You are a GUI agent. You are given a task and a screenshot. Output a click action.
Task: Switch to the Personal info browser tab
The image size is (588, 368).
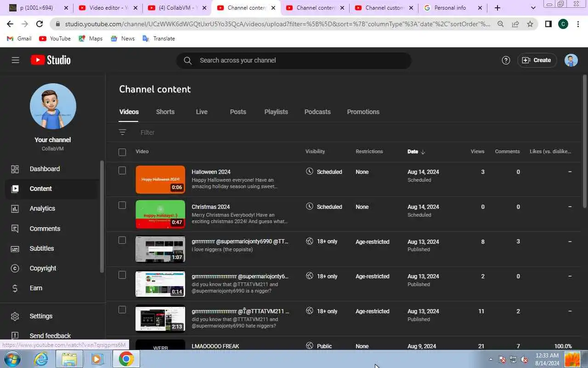tap(452, 8)
